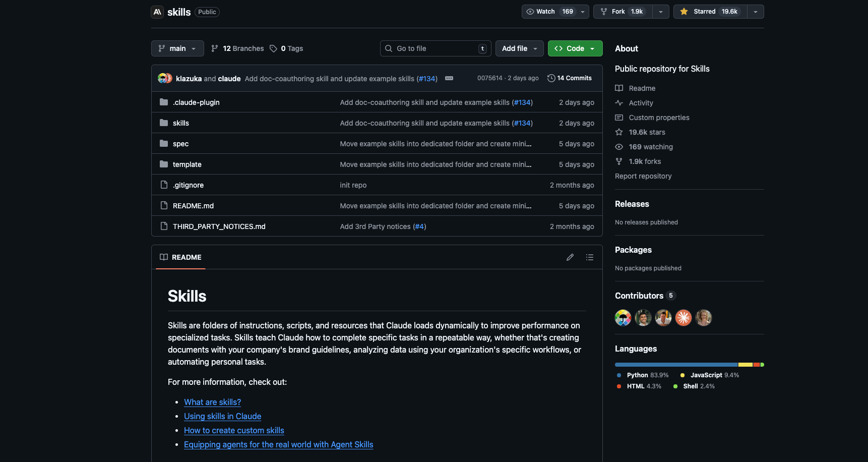Click the Report repository link

point(643,176)
